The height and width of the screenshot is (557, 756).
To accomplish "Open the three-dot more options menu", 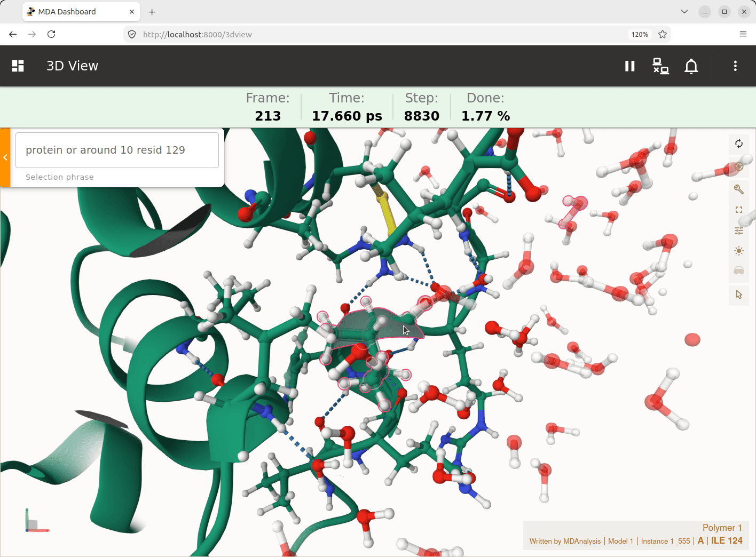I will pos(735,66).
